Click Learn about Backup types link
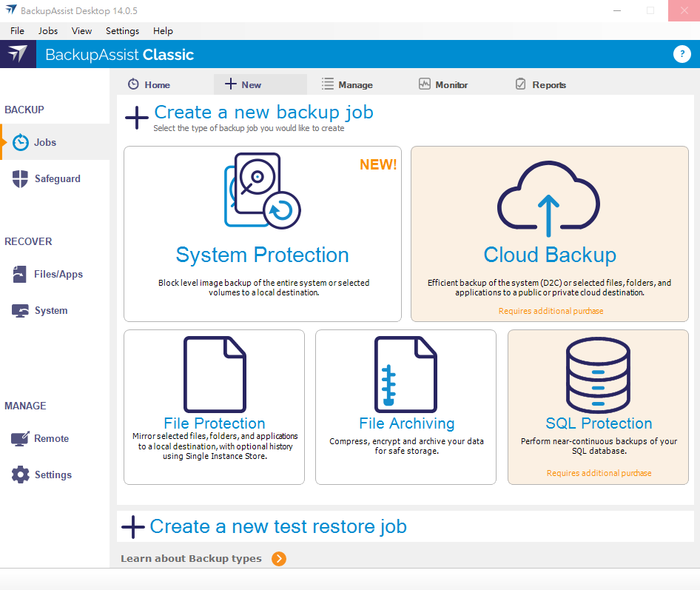700x590 pixels. pyautogui.click(x=191, y=558)
